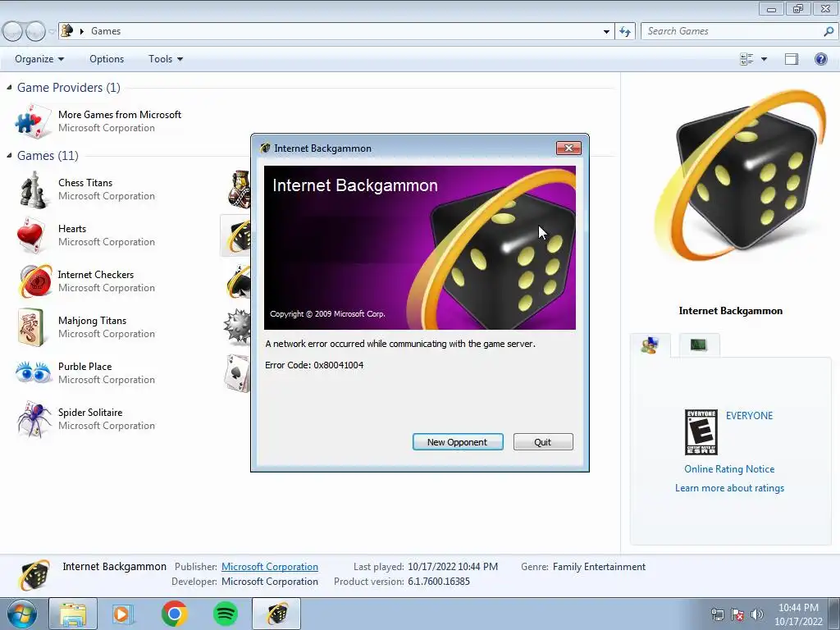This screenshot has height=630, width=840.
Task: Switch to the ratings tab in details pane
Action: pos(650,345)
